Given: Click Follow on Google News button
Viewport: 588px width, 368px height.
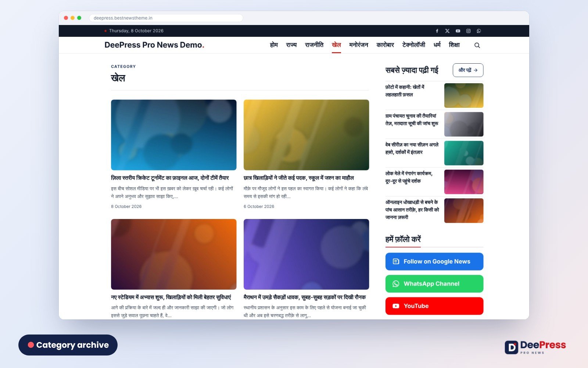Looking at the screenshot, I should click(434, 262).
